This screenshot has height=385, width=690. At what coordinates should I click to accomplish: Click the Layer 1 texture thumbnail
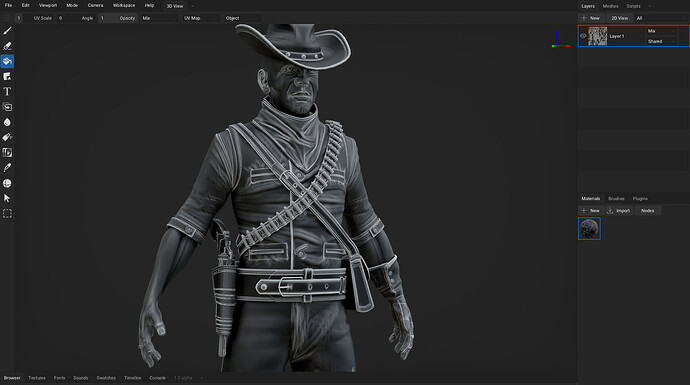pos(598,36)
